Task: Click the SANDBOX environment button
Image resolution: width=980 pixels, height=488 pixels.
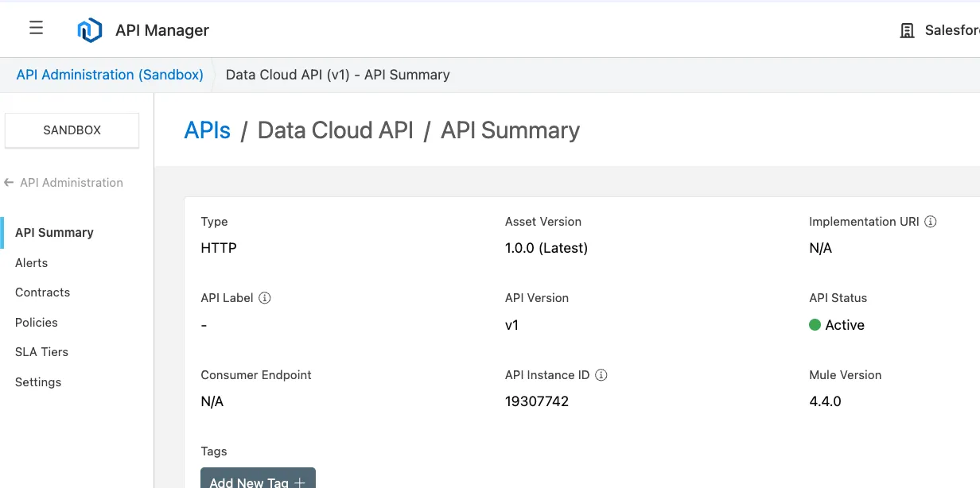Action: [72, 130]
